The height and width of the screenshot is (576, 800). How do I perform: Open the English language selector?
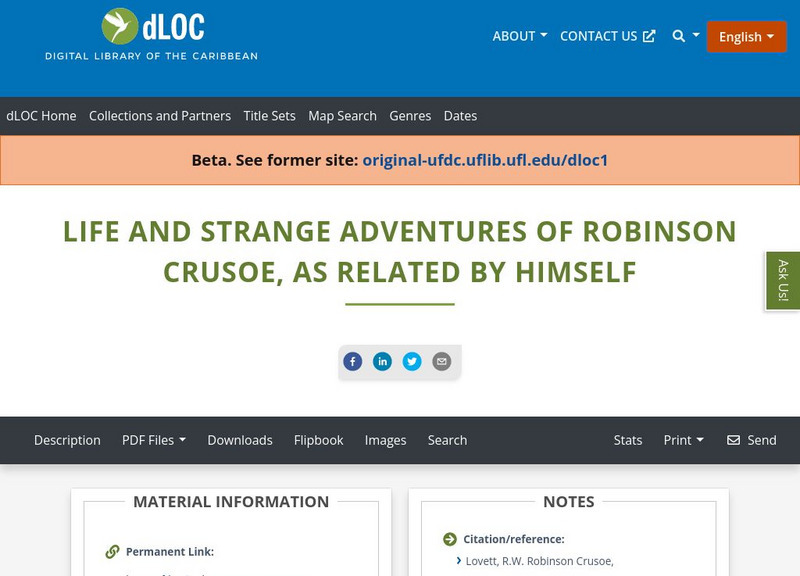tap(746, 36)
